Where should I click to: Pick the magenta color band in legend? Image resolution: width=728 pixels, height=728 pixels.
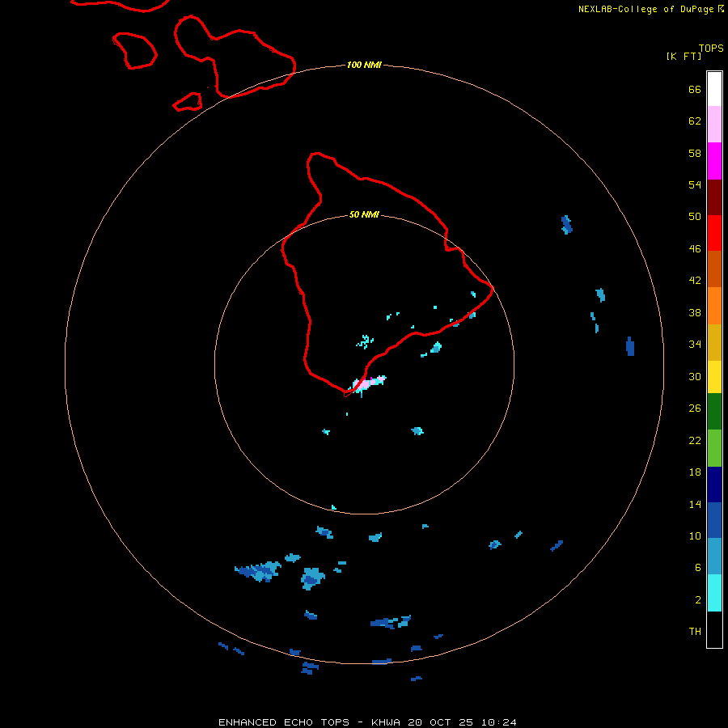tap(714, 161)
